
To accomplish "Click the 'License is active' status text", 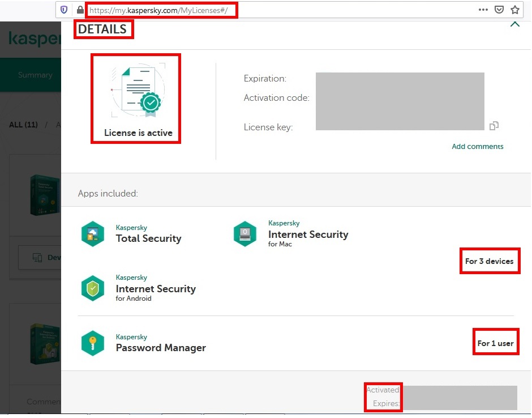I will 138,133.
